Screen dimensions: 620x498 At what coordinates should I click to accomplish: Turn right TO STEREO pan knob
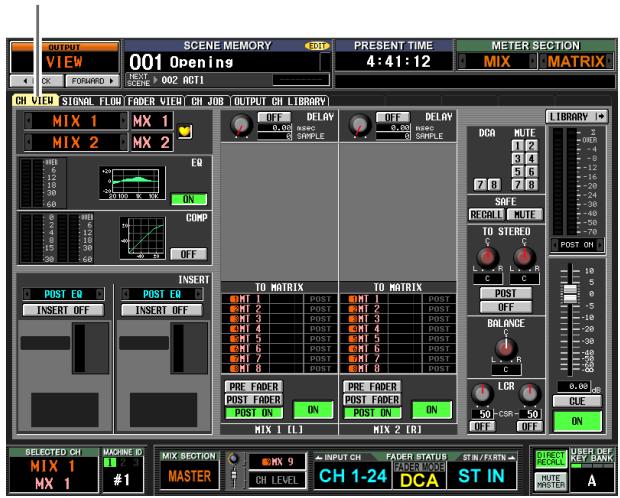coord(524,257)
